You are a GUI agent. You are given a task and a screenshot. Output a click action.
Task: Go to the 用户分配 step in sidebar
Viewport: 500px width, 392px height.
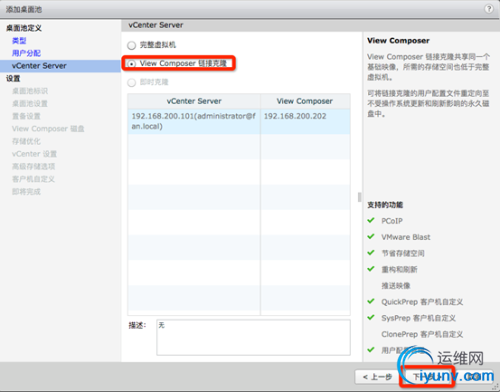(26, 53)
